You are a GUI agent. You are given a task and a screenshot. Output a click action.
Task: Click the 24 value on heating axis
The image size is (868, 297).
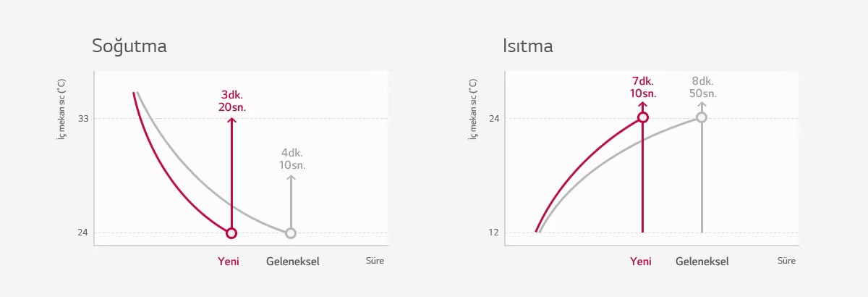[x=493, y=118]
